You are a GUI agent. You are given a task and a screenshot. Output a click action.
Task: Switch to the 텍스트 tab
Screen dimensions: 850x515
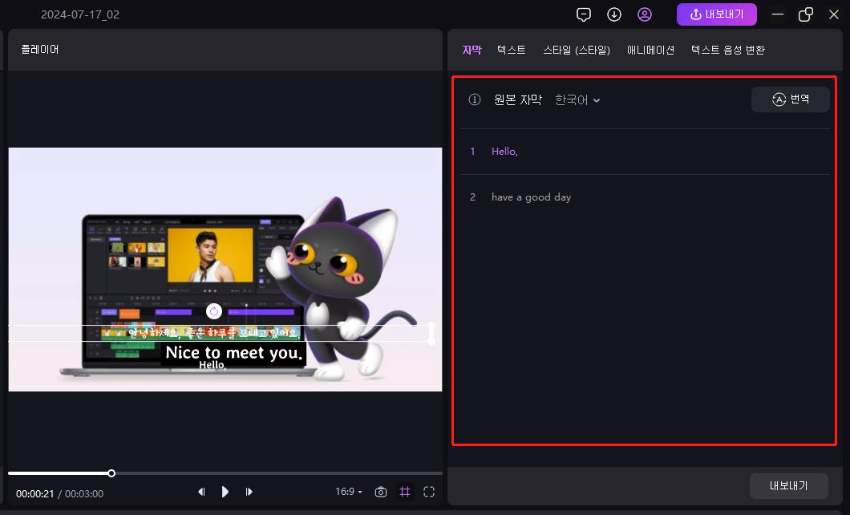tap(511, 50)
